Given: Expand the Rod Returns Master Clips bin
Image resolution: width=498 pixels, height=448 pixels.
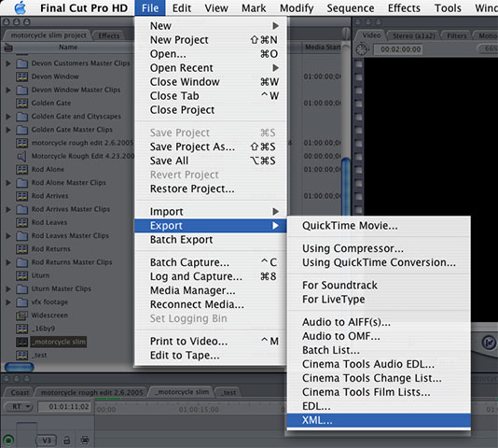Looking at the screenshot, I should pos(8,262).
